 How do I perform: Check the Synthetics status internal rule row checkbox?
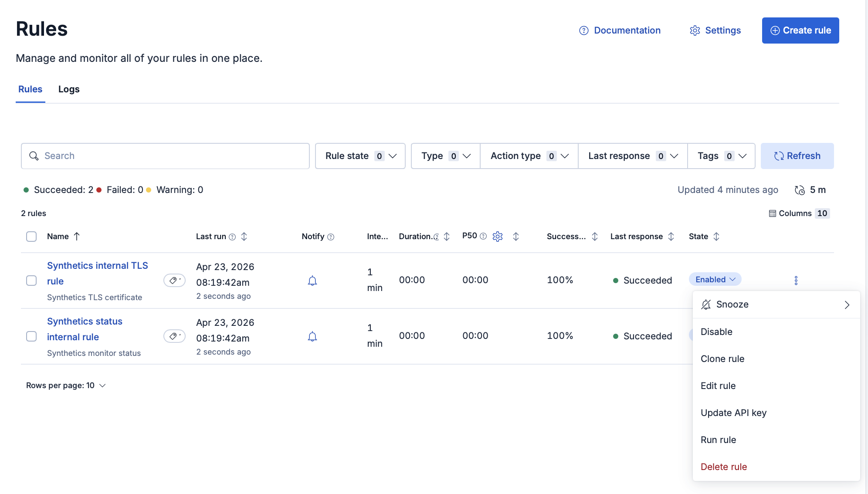[x=31, y=336]
